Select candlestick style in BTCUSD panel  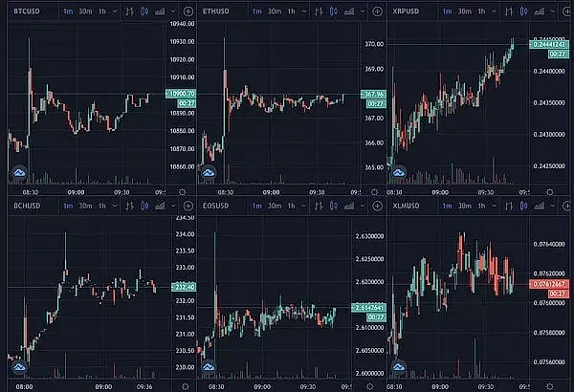[x=145, y=11]
